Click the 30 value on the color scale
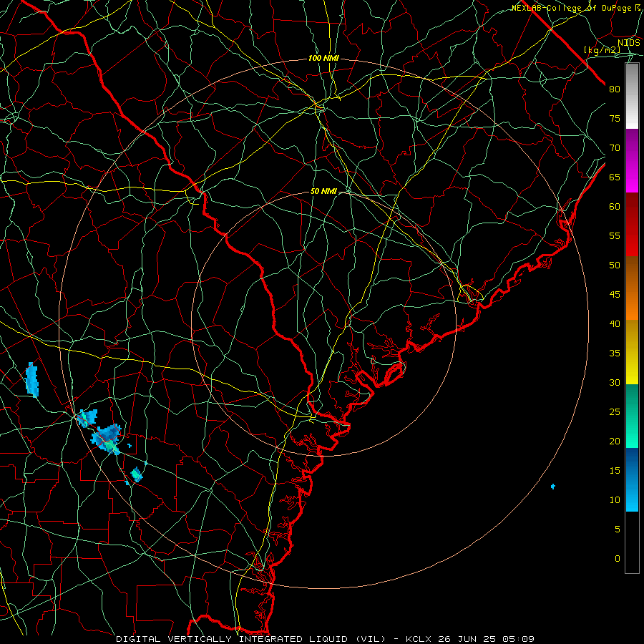The image size is (644, 644). (615, 382)
